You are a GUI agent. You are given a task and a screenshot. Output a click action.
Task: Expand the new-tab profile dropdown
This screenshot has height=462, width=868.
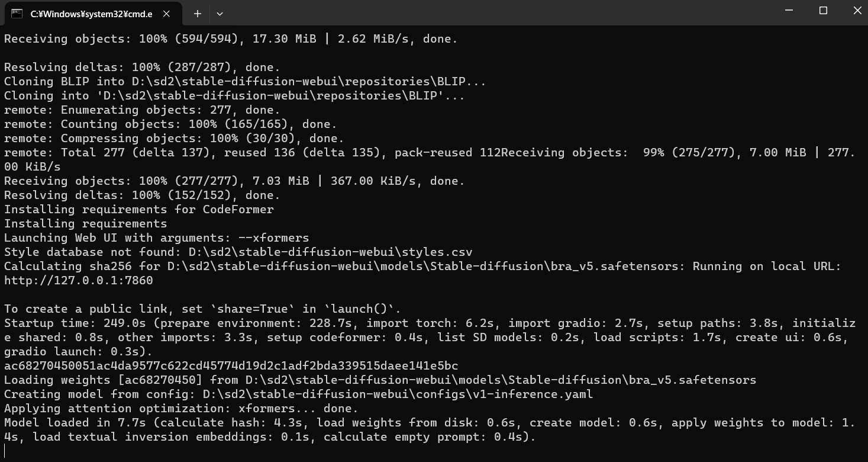point(220,13)
